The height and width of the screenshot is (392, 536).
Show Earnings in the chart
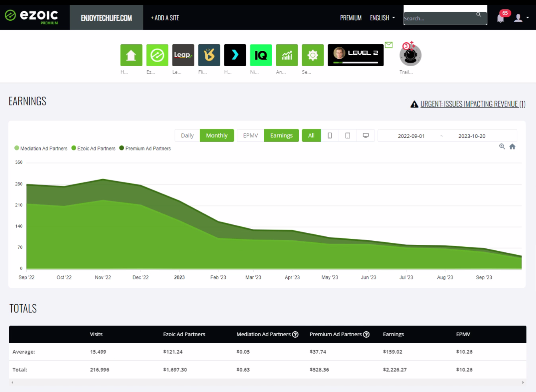click(282, 136)
